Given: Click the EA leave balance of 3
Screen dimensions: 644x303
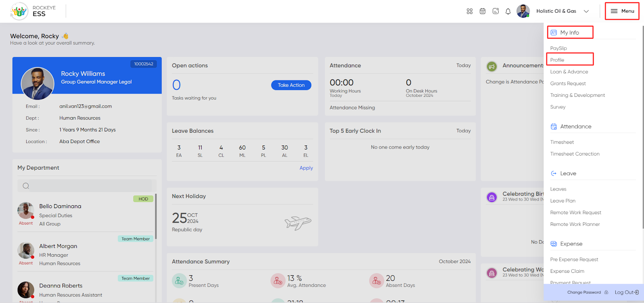Looking at the screenshot, I should pos(179,151).
